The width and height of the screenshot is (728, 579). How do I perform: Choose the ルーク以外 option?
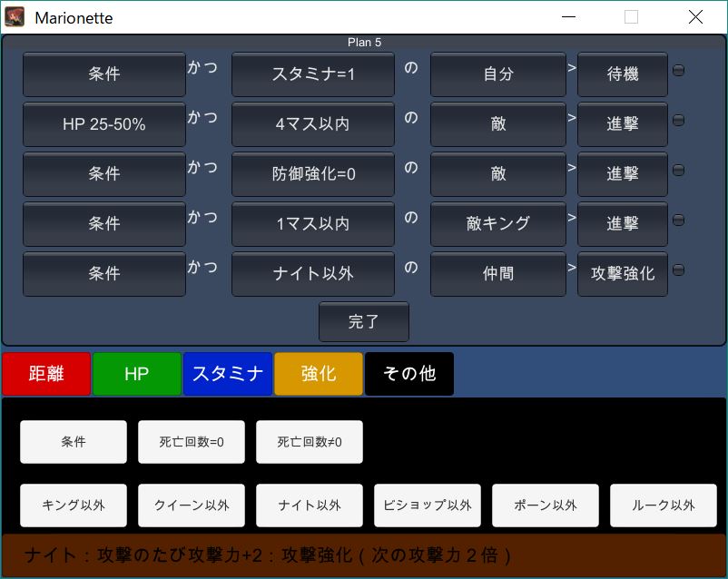point(663,505)
